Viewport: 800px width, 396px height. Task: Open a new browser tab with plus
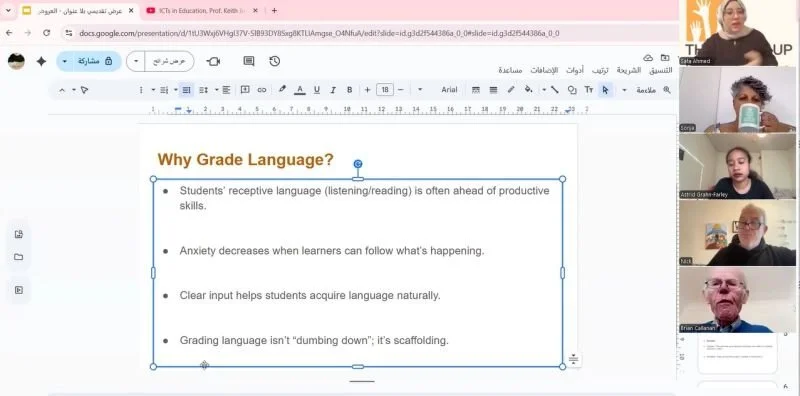click(274, 11)
